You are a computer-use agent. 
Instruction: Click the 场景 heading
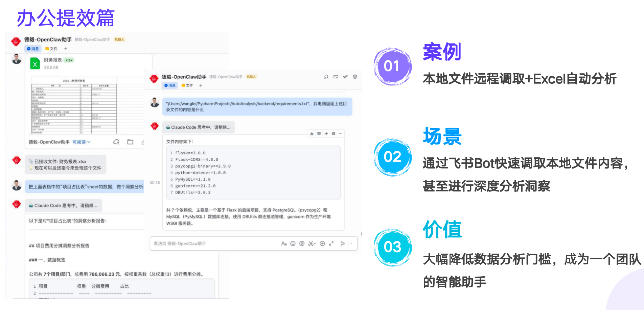[442, 136]
